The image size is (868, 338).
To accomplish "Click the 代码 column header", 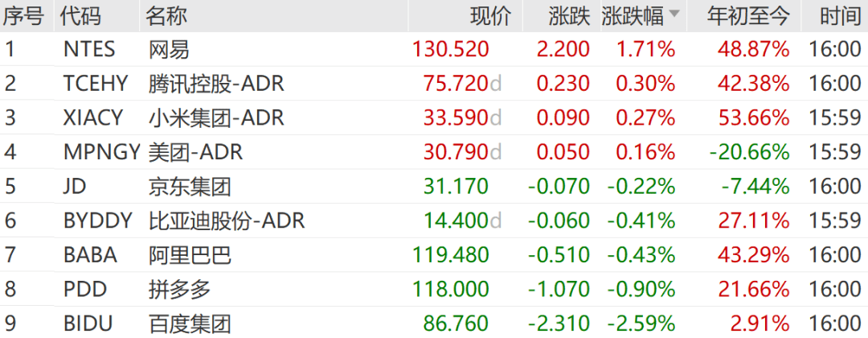I will coord(81,16).
